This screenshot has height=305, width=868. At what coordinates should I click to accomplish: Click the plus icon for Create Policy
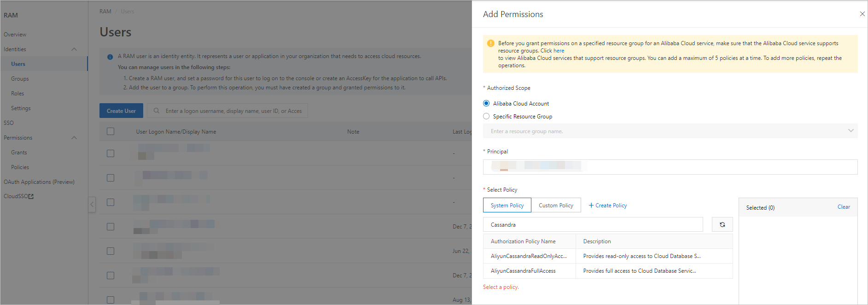pos(591,205)
